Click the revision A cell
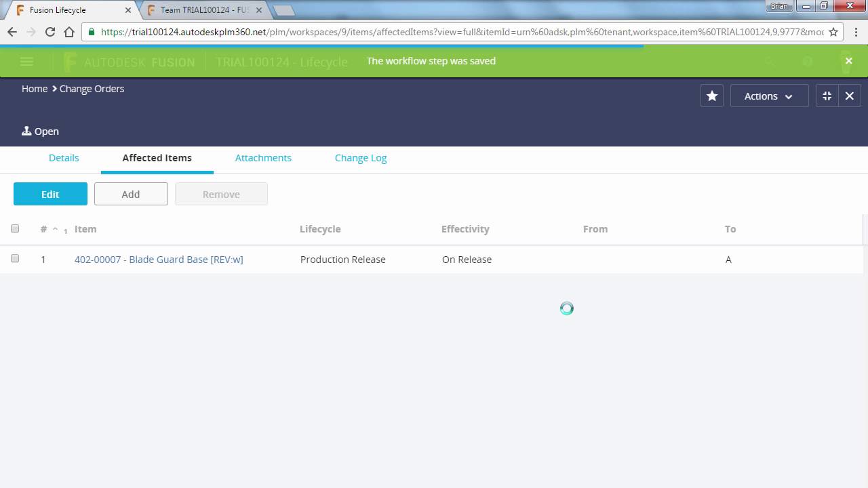Screen dimensions: 868x488 coord(728,260)
